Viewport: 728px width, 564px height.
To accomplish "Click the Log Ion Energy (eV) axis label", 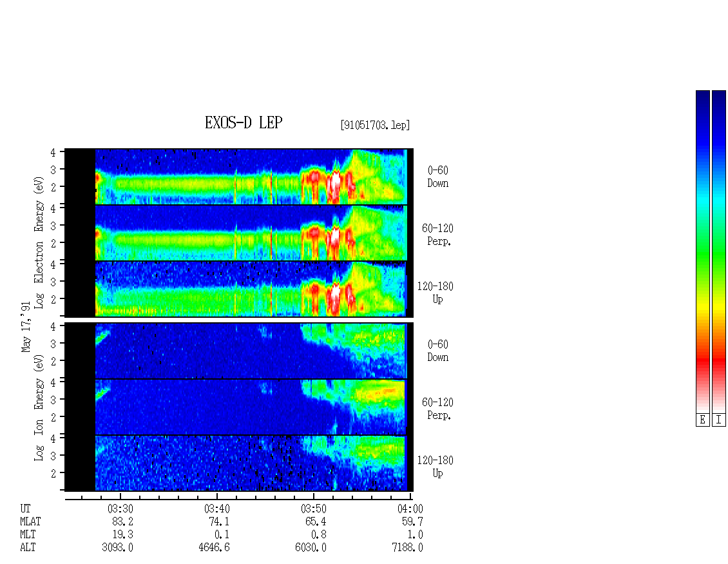I will (x=39, y=407).
